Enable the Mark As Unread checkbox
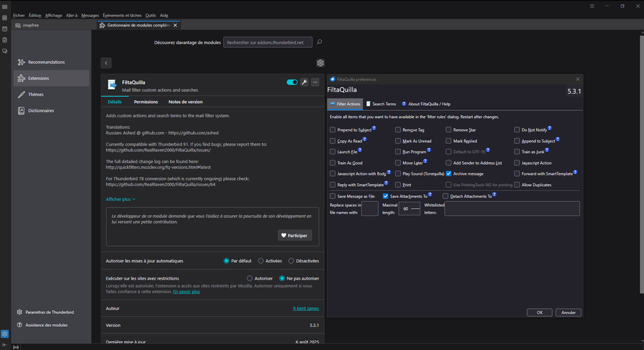Image resolution: width=644 pixels, height=350 pixels. (x=398, y=141)
